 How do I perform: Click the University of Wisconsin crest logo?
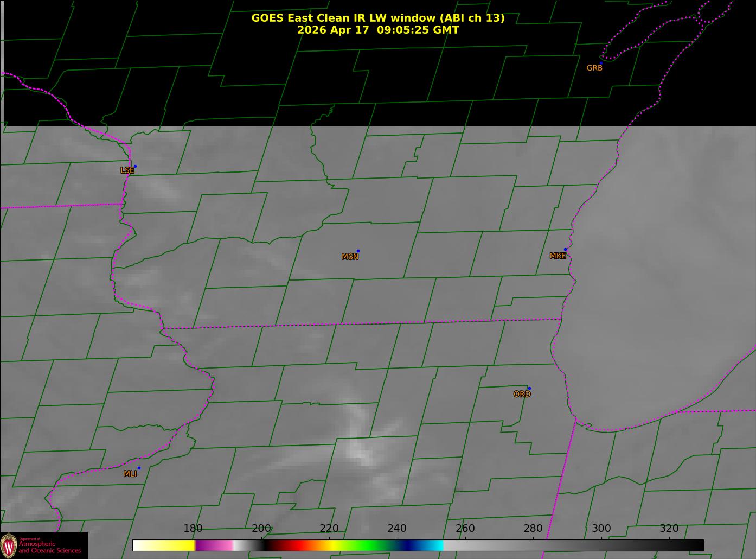click(x=9, y=545)
